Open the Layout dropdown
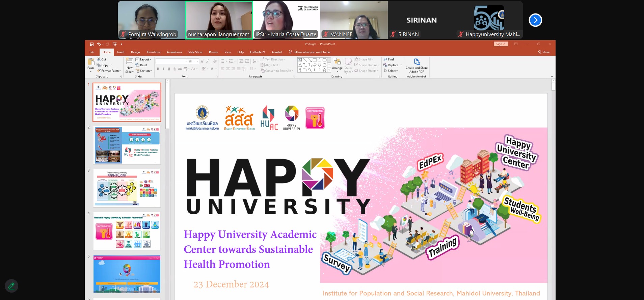644x300 pixels. point(143,59)
